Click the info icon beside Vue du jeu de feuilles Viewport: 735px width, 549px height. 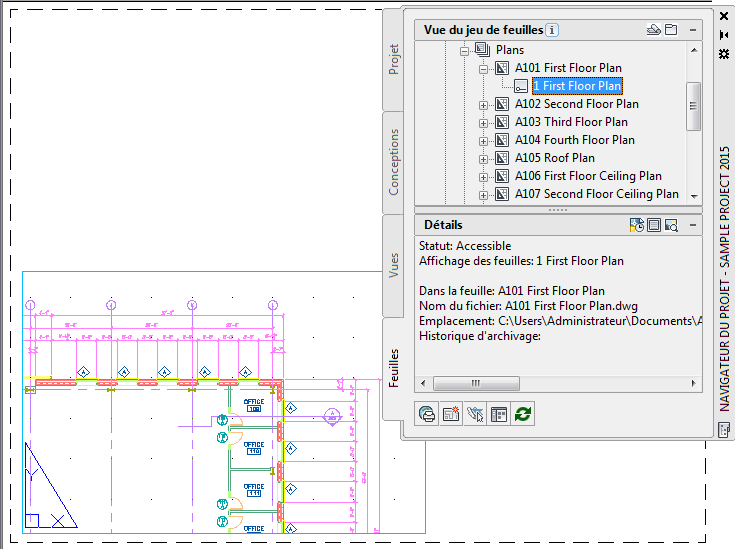click(x=552, y=30)
